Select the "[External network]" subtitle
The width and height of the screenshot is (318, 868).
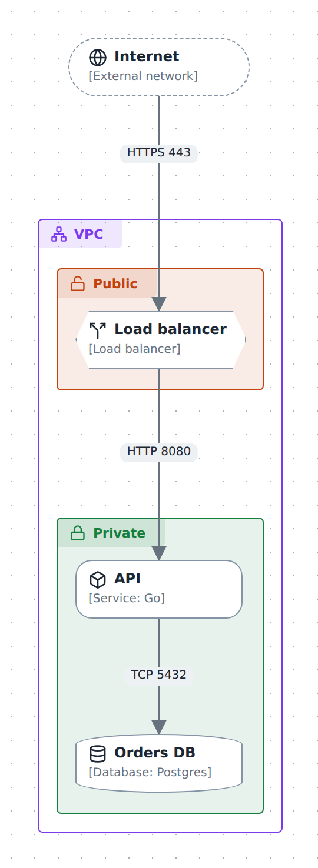[x=143, y=76]
